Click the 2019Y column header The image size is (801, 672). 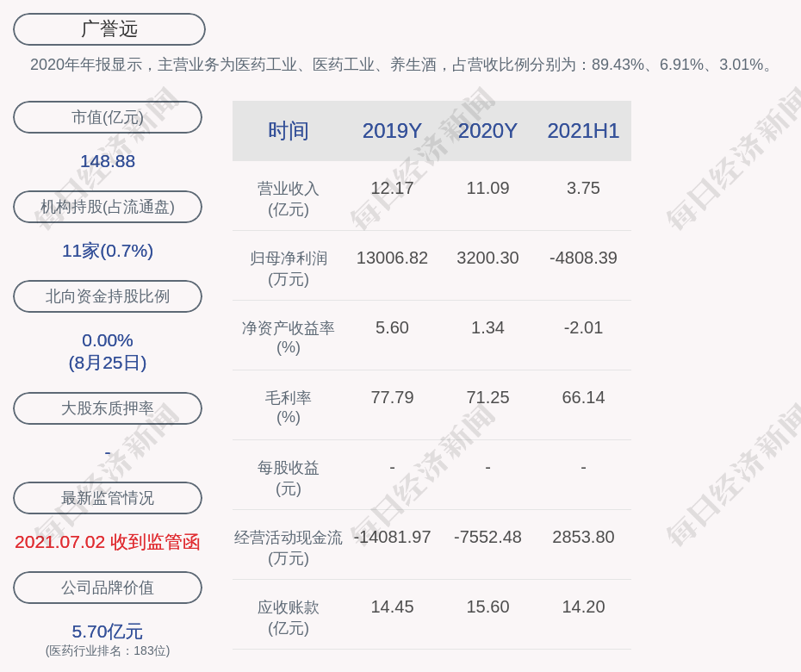tap(392, 131)
